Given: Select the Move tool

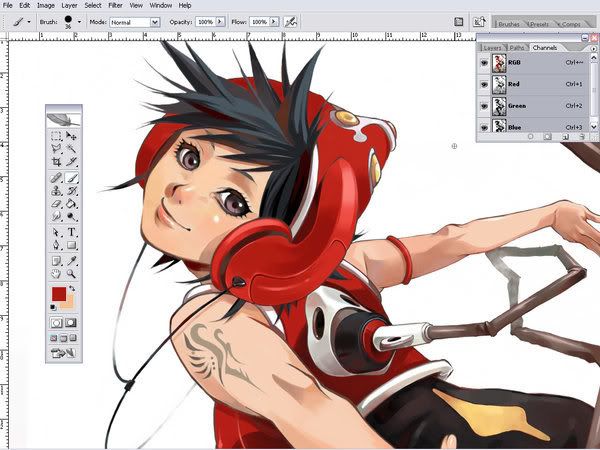Looking at the screenshot, I should (71, 136).
